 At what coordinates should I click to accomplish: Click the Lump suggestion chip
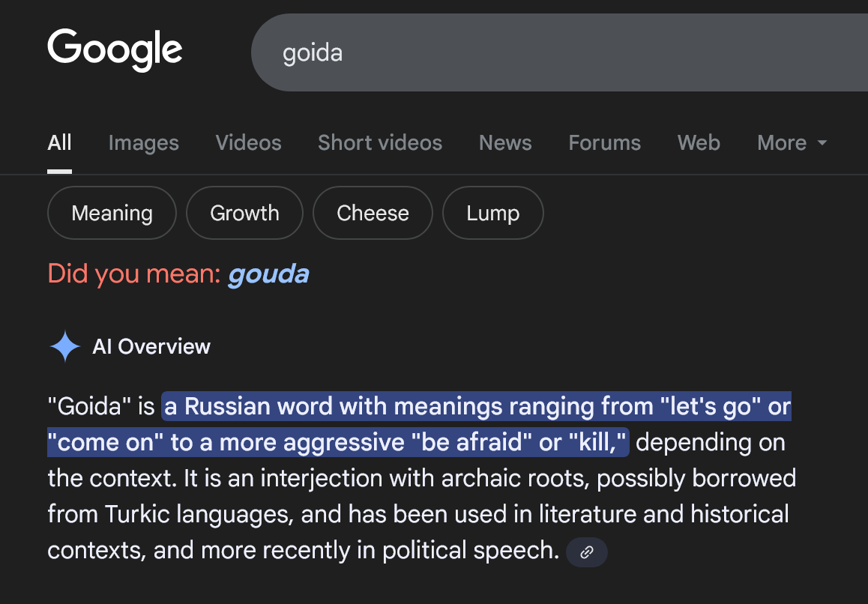coord(492,213)
